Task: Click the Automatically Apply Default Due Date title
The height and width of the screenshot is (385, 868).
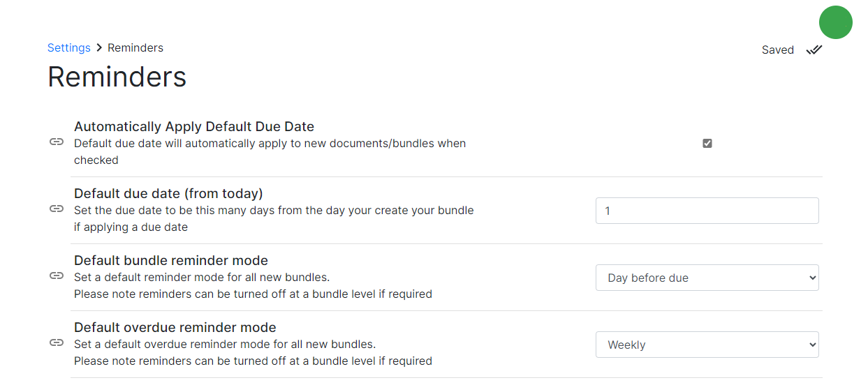Action: (x=194, y=127)
